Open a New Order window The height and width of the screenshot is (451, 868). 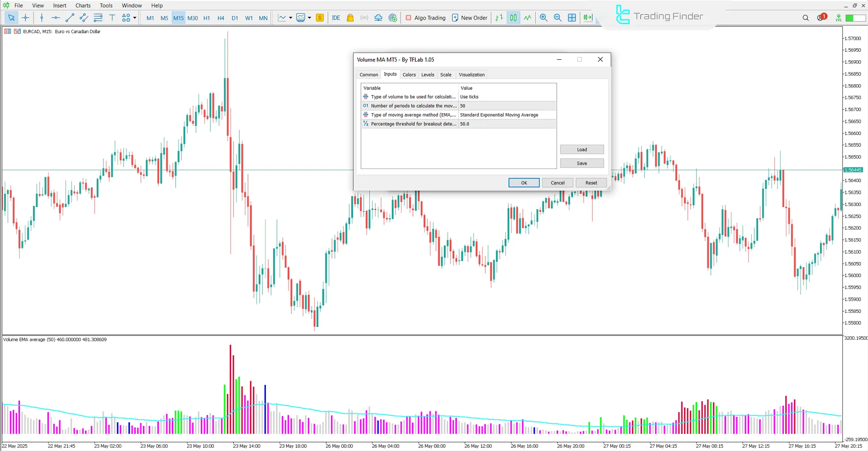click(469, 18)
